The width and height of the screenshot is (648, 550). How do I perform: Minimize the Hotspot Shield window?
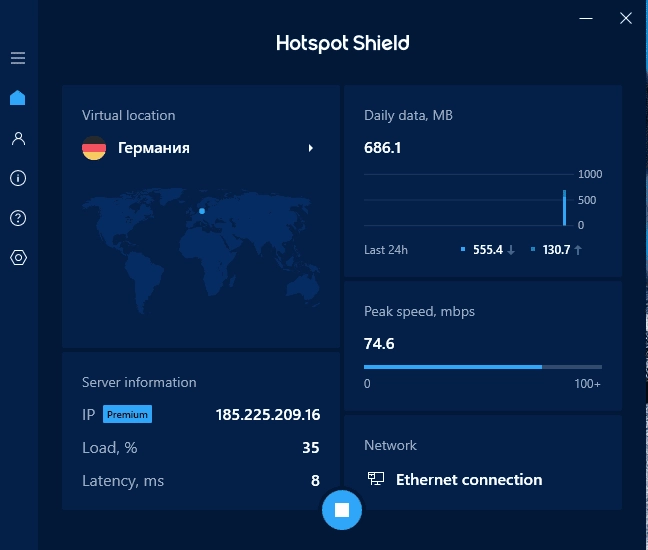click(x=586, y=18)
